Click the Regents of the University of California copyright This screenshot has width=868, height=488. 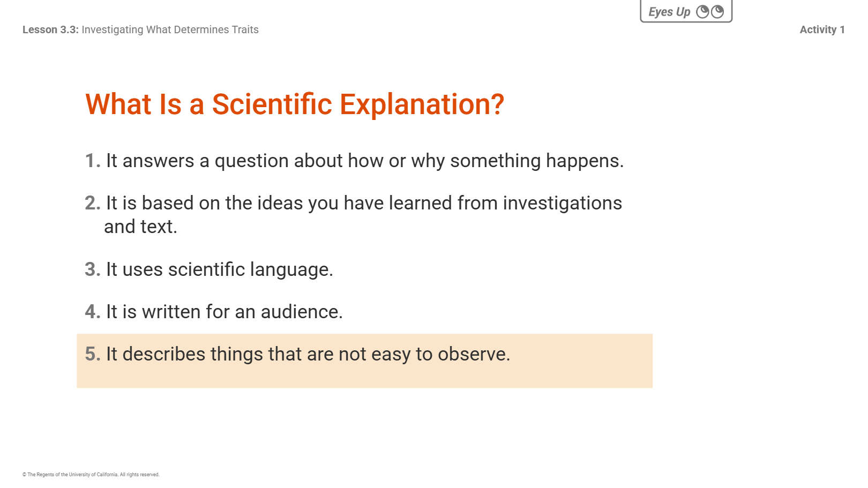tap(91, 475)
